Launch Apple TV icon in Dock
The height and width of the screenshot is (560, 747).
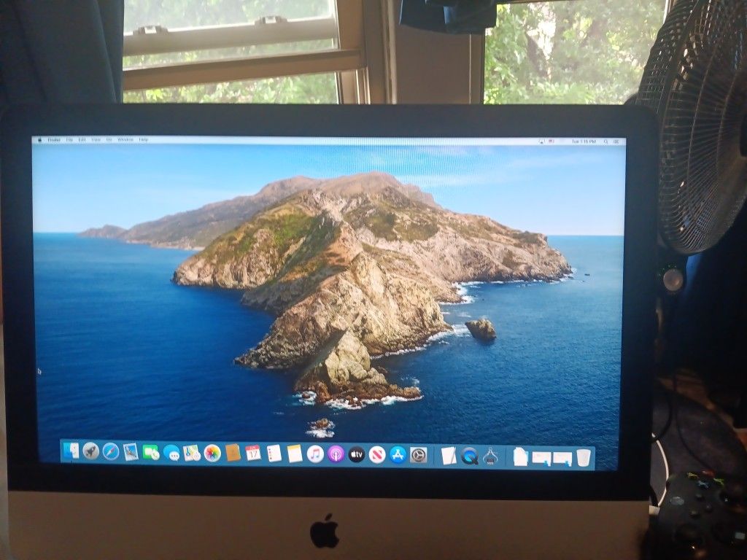(356, 455)
